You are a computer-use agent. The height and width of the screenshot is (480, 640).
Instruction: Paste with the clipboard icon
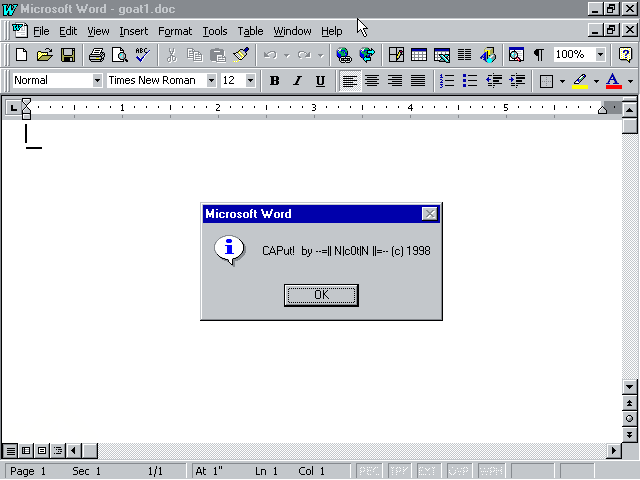(218, 55)
